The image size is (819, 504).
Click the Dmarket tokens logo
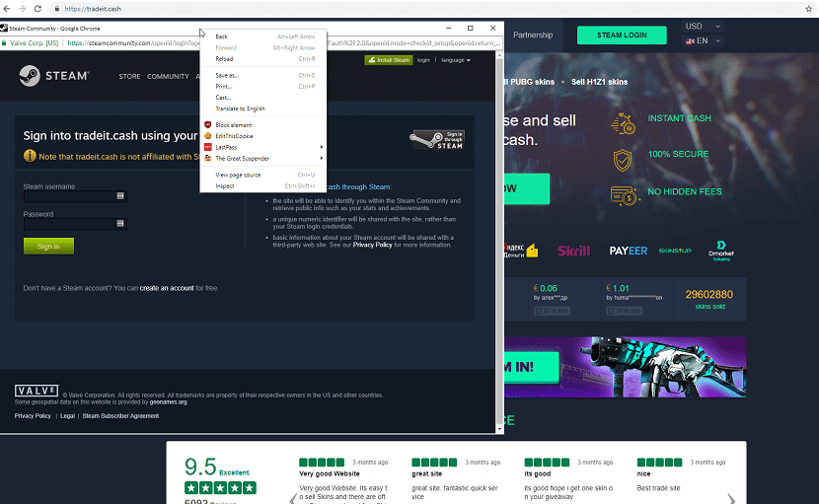point(721,251)
